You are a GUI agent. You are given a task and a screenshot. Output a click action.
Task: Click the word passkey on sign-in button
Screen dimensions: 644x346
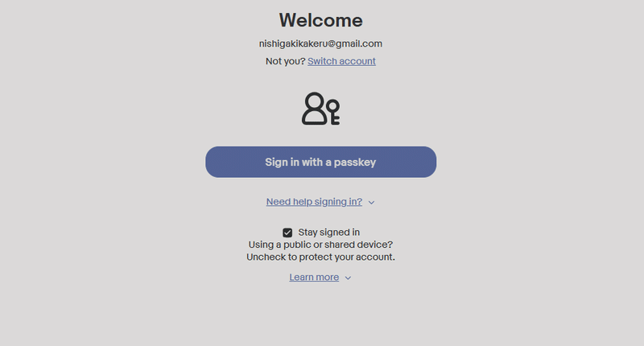(355, 163)
